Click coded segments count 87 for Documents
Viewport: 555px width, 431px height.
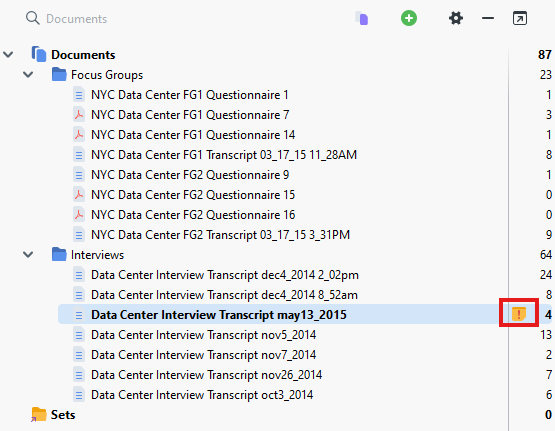[x=544, y=54]
